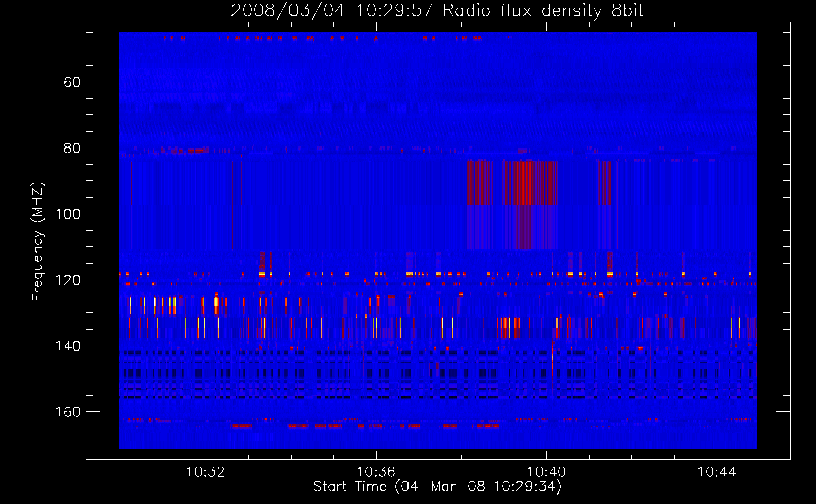Click the 100 frequency tick label
Screen dimensions: 816x504
tap(68, 214)
